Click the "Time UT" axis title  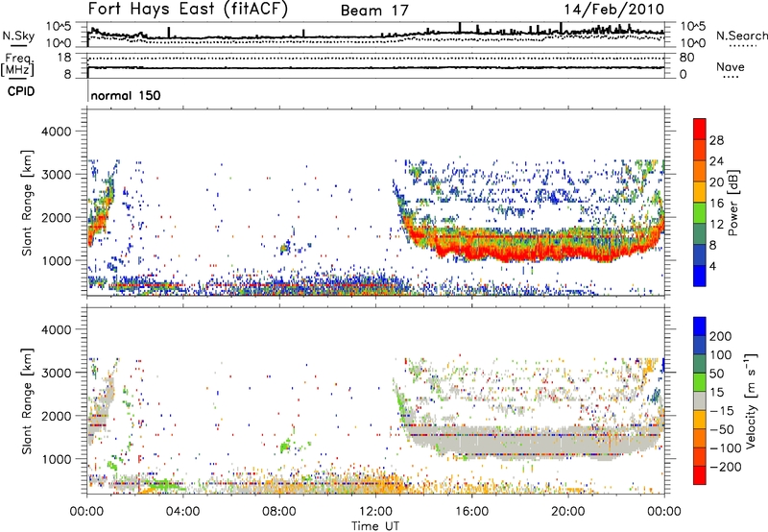(x=375, y=526)
